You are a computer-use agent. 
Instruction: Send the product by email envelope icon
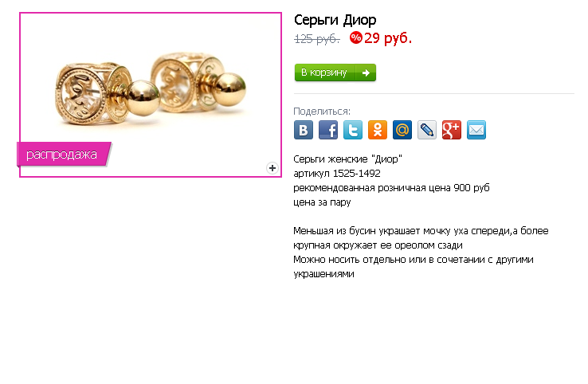[476, 130]
